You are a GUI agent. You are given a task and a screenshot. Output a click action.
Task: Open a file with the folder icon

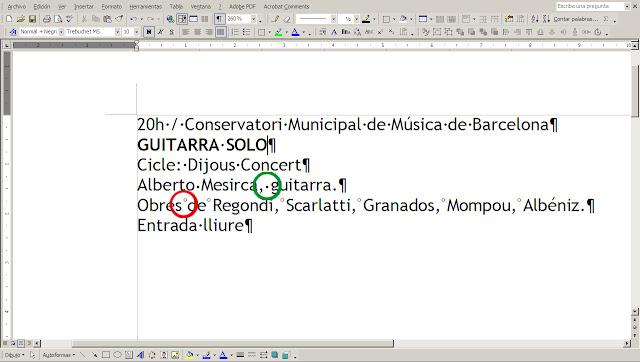click(20, 19)
